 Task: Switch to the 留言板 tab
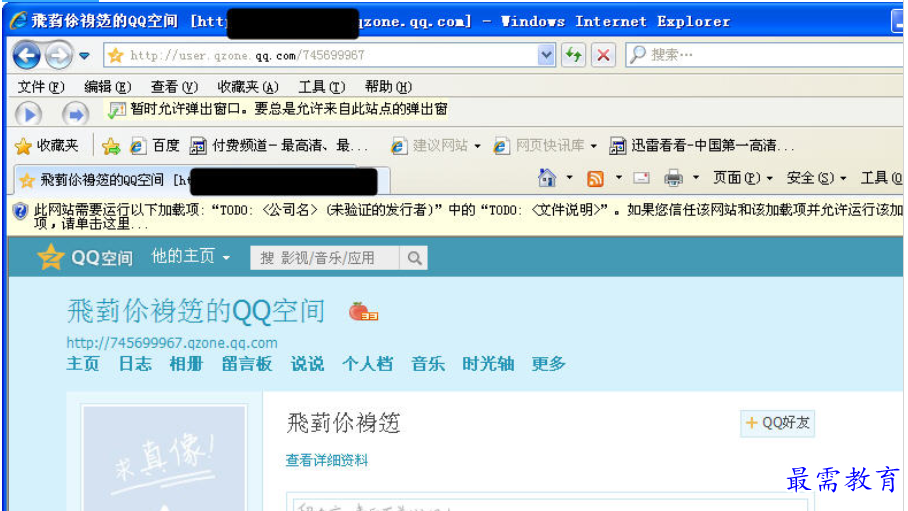pos(247,364)
